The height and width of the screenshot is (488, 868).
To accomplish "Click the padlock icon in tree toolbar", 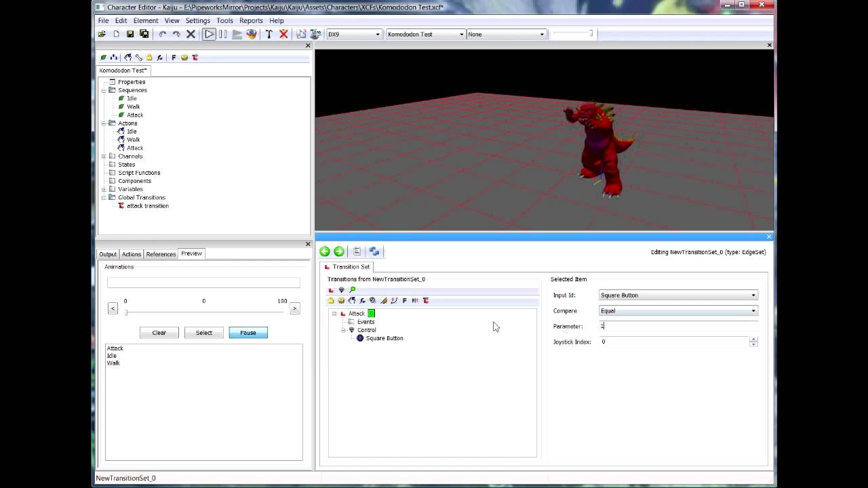I will [149, 58].
